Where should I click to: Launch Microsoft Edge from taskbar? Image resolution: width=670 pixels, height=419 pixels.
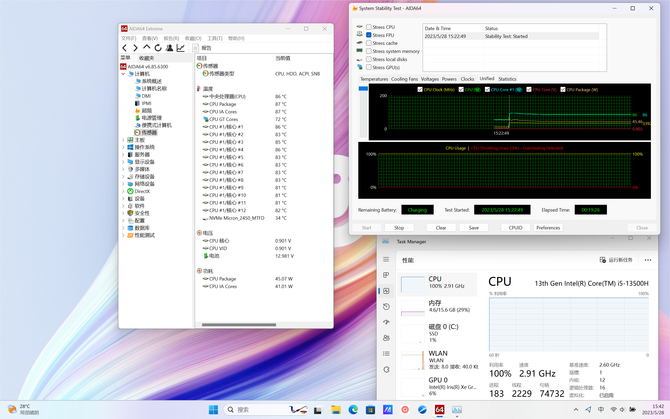(x=353, y=410)
